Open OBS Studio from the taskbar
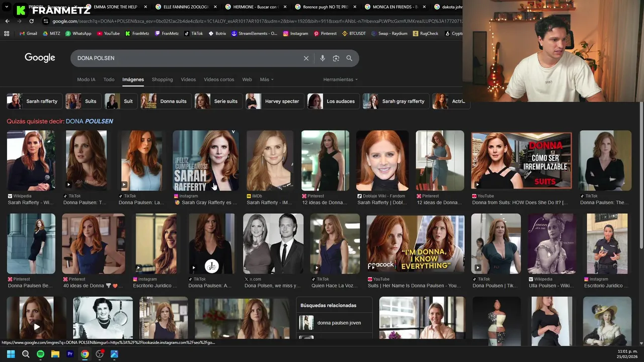 (100, 354)
